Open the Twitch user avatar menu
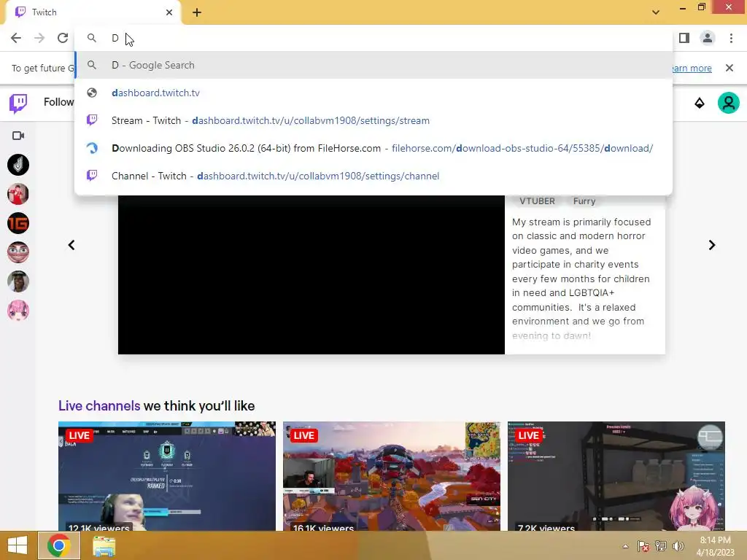The width and height of the screenshot is (747, 560). click(x=729, y=103)
